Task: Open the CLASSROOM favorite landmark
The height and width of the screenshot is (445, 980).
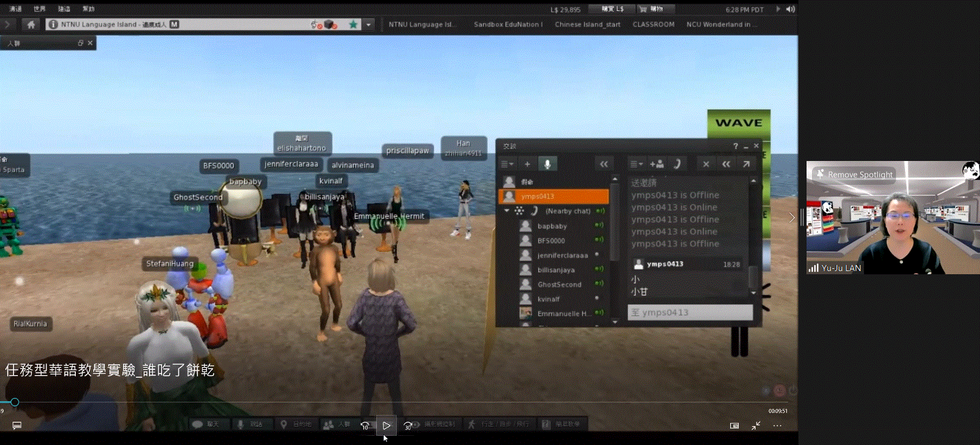Action: coord(653,24)
